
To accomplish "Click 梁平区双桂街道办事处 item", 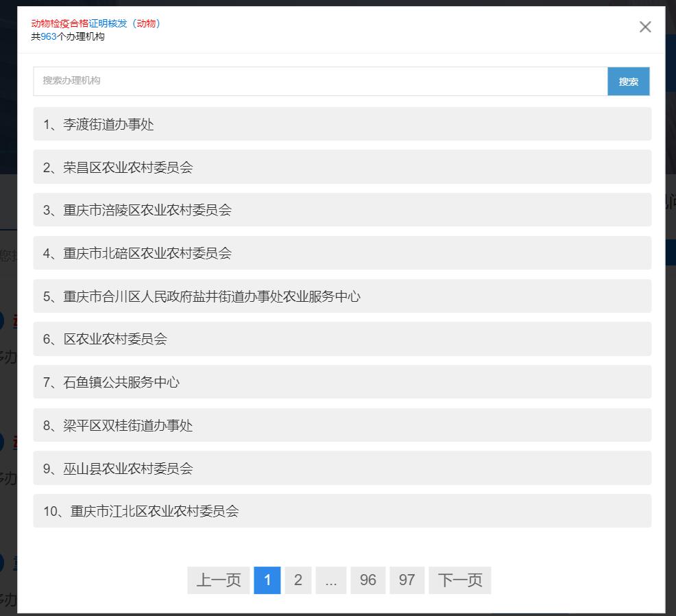I will point(342,425).
